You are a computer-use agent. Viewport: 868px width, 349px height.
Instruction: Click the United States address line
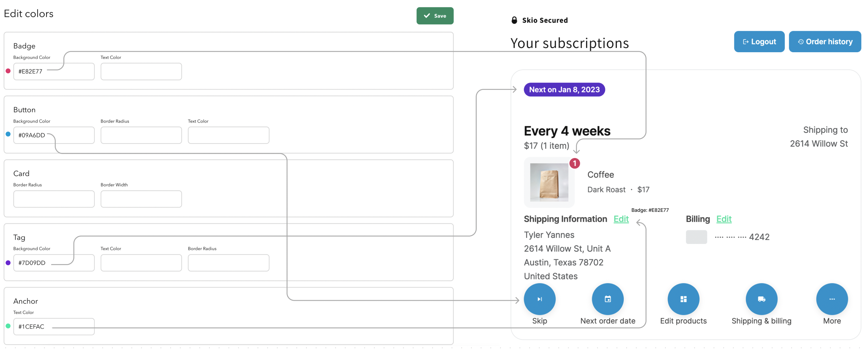click(x=551, y=276)
